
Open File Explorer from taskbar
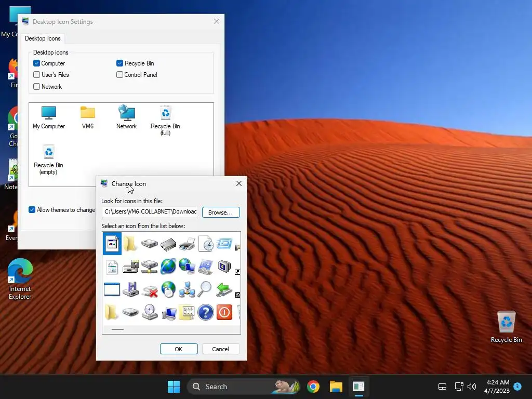(336, 387)
